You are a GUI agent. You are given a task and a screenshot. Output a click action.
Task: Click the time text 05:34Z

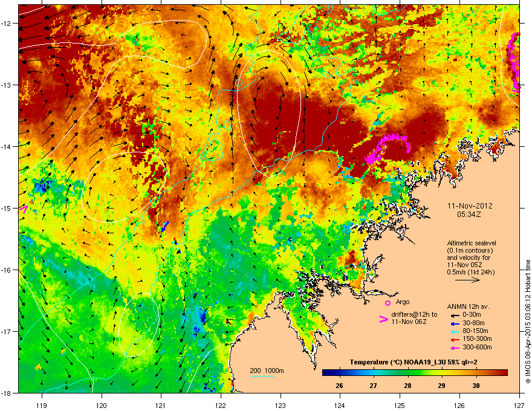(469, 215)
